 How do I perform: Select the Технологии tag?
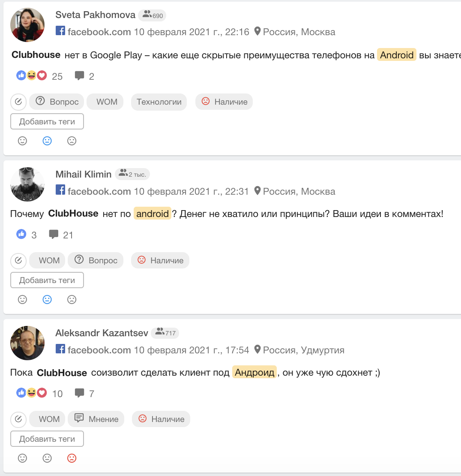tap(159, 102)
